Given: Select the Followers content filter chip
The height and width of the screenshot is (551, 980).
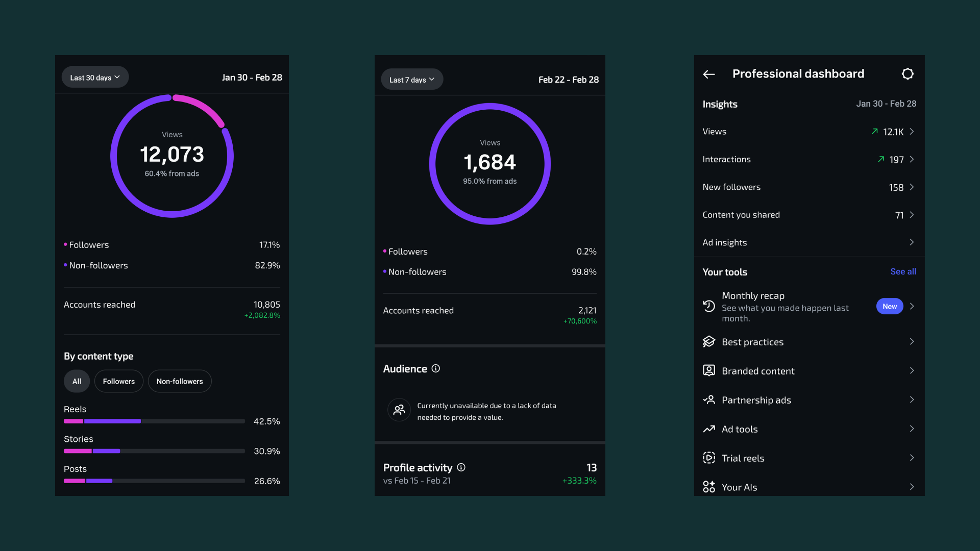Looking at the screenshot, I should (119, 381).
